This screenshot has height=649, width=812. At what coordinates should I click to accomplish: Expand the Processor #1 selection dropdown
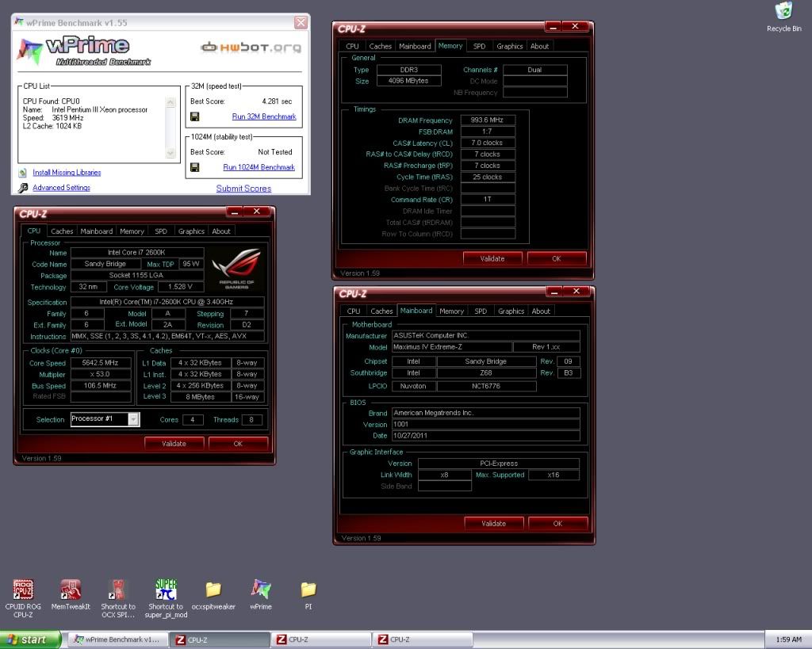[133, 419]
